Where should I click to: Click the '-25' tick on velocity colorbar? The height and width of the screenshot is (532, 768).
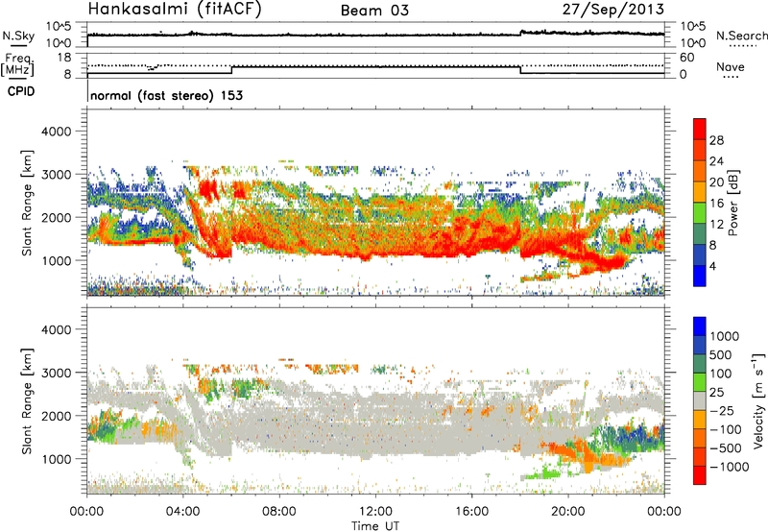coord(722,411)
